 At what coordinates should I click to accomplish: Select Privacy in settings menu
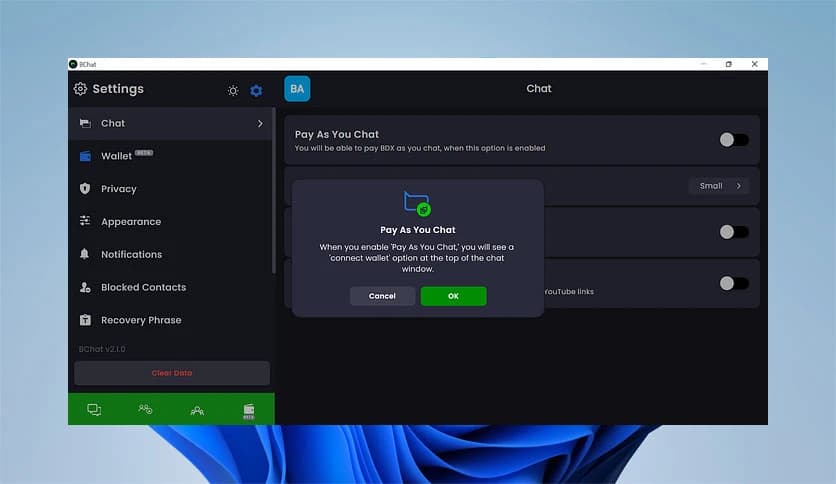tap(171, 189)
